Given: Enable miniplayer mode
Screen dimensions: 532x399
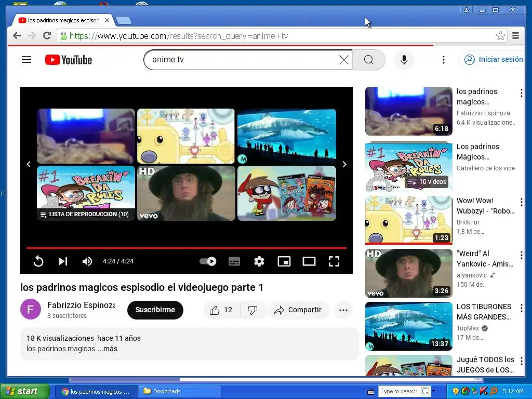Looking at the screenshot, I should coord(284,261).
